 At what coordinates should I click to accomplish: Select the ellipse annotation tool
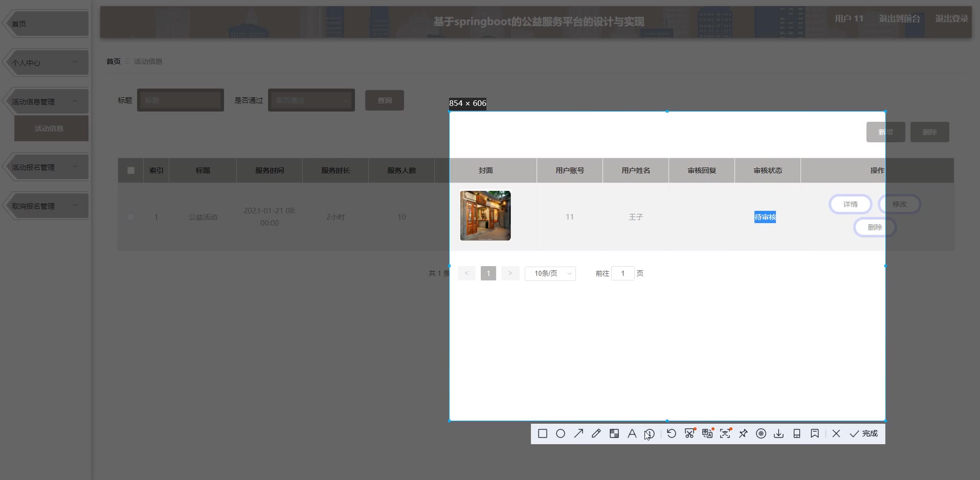pyautogui.click(x=561, y=433)
